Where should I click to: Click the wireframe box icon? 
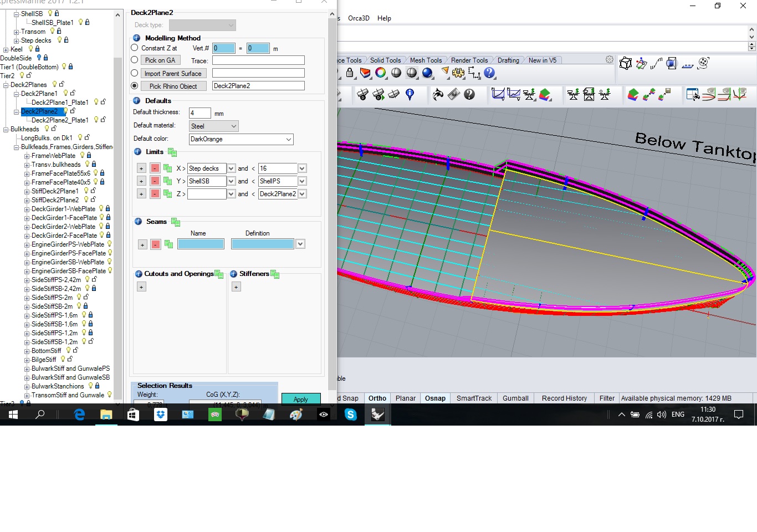tap(626, 64)
